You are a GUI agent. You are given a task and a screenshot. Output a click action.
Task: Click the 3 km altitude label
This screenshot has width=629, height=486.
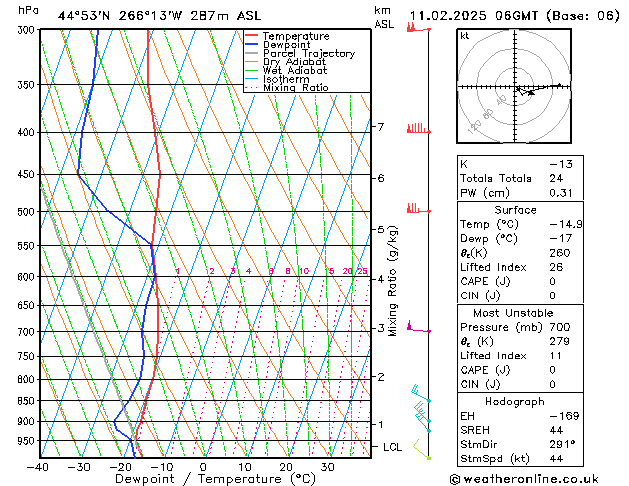[381, 328]
